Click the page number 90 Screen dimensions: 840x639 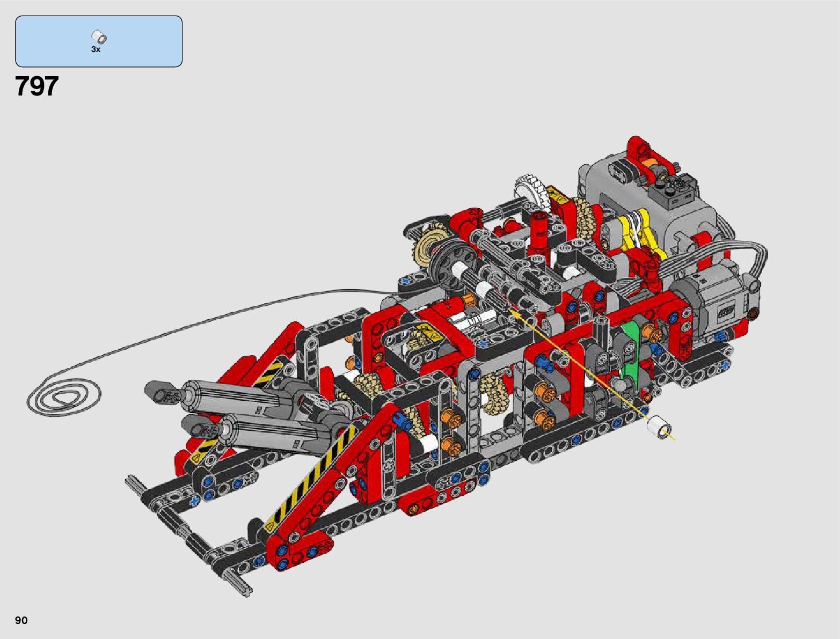point(21,620)
